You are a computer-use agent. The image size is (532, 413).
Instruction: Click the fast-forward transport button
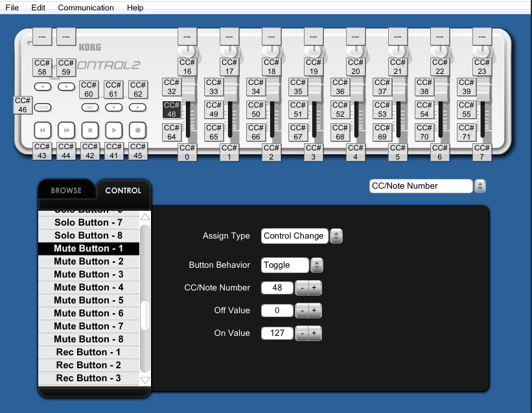tap(67, 130)
